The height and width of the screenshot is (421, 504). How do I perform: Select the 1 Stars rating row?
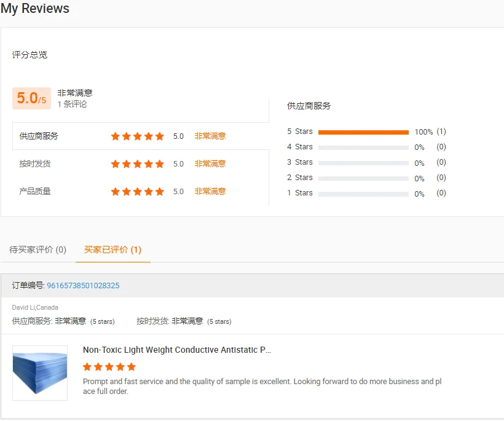[363, 194]
